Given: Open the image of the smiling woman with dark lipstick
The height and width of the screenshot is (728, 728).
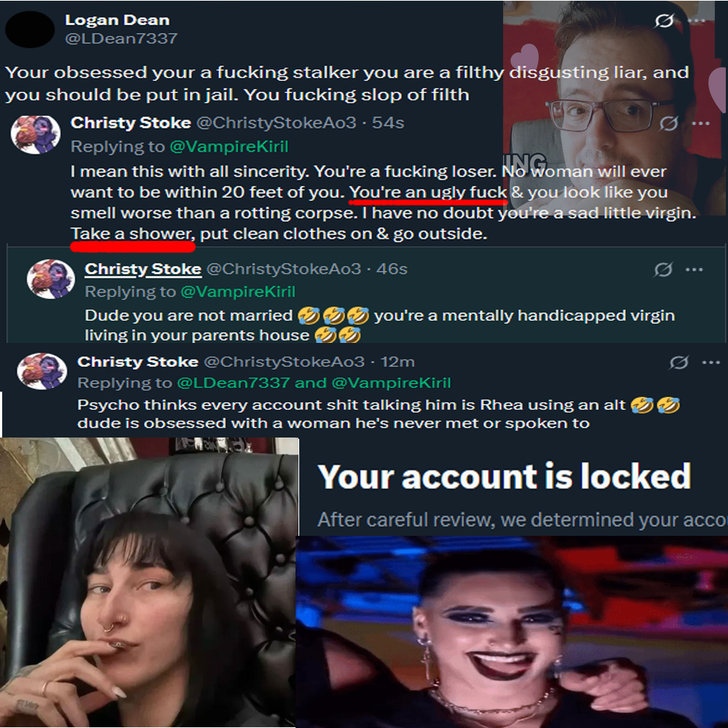Looking at the screenshot, I should point(512,631).
